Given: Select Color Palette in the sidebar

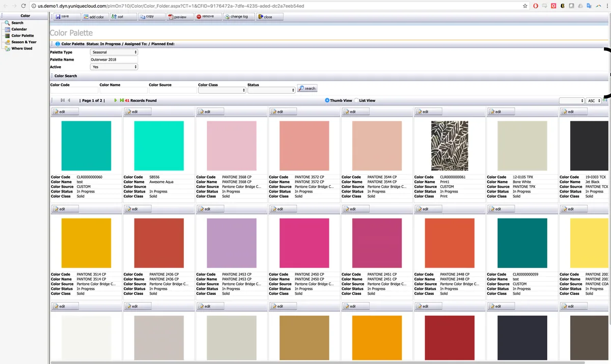Looking at the screenshot, I should click(x=23, y=36).
